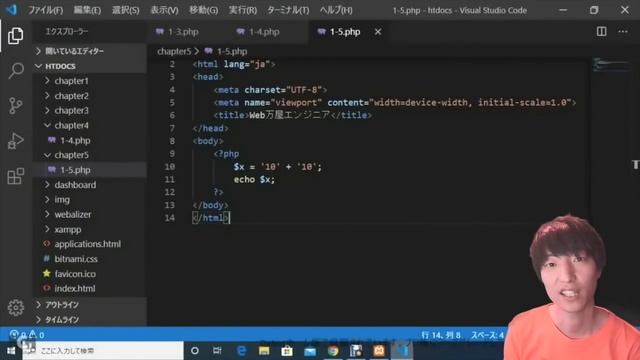640x360 pixels.
Task: Click 1-5.php in the breadcrumb
Action: pos(232,51)
